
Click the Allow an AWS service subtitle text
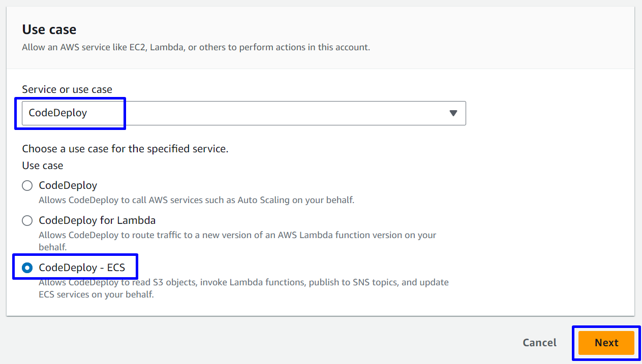tap(196, 47)
